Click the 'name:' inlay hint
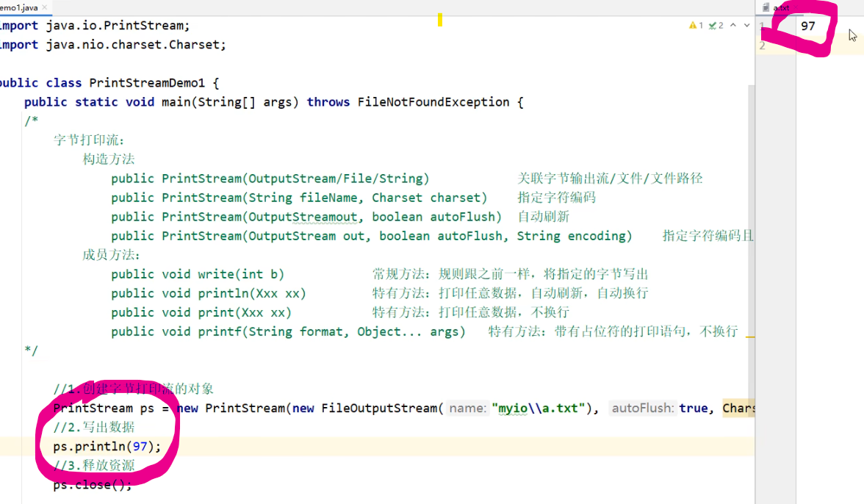 tap(468, 408)
